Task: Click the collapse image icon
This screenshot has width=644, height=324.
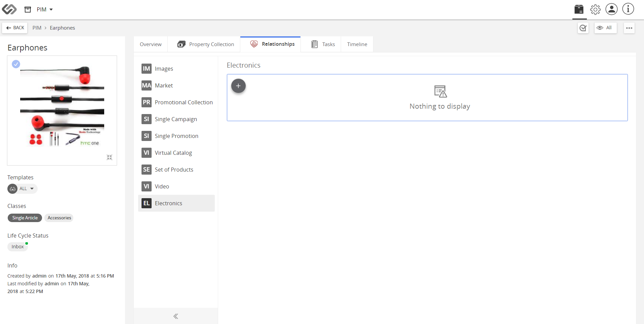Action: (x=110, y=157)
